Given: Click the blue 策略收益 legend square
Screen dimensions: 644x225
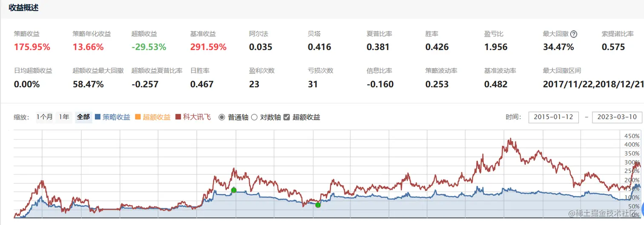Looking at the screenshot, I should click(x=98, y=117).
